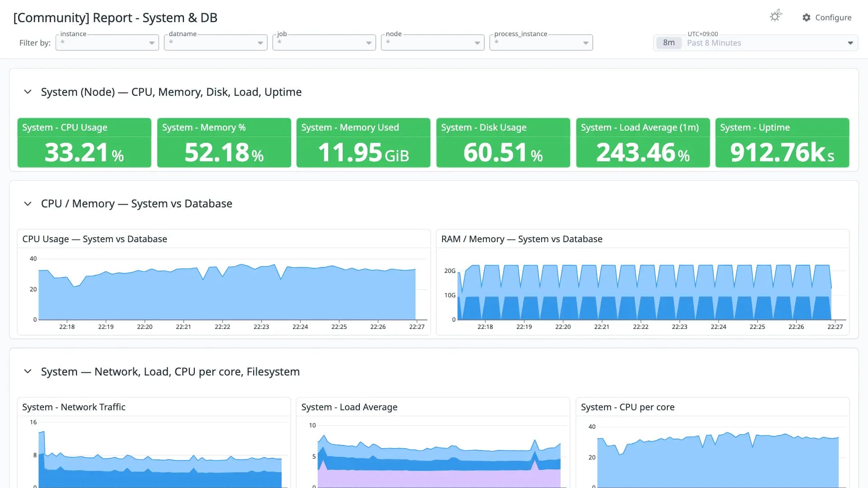This screenshot has width=868, height=488.
Task: Click the System - CPU Usage tile
Action: pyautogui.click(x=85, y=143)
